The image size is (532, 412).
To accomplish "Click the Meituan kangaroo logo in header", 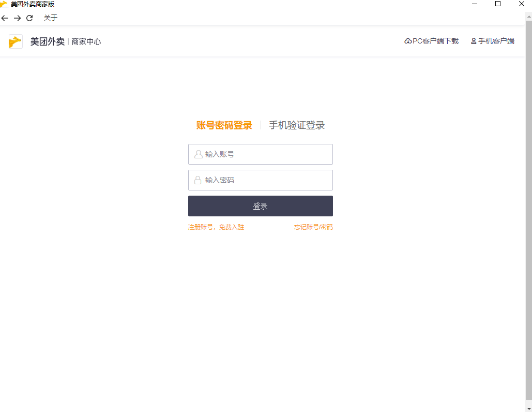I will tap(16, 41).
